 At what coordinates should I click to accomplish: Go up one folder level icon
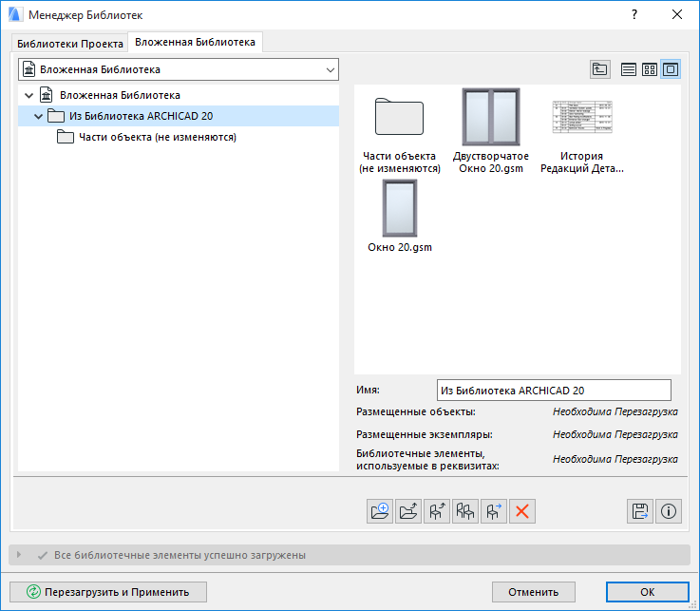point(600,69)
